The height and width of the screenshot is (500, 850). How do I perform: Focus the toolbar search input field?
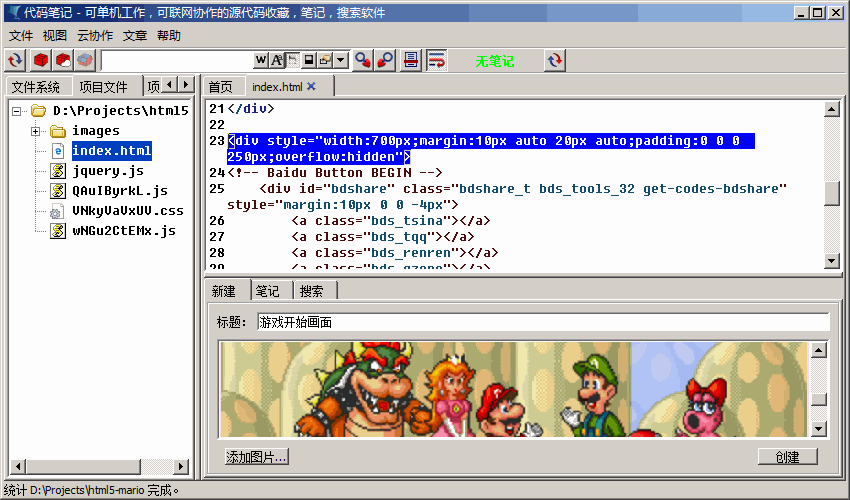tap(177, 60)
